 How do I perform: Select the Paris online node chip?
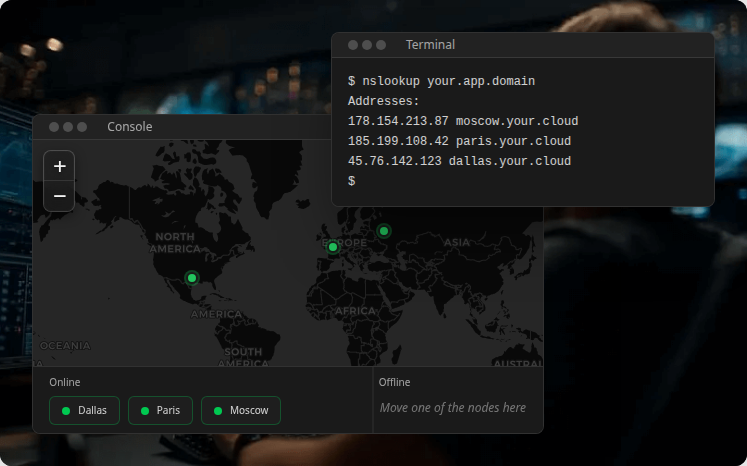tap(160, 410)
